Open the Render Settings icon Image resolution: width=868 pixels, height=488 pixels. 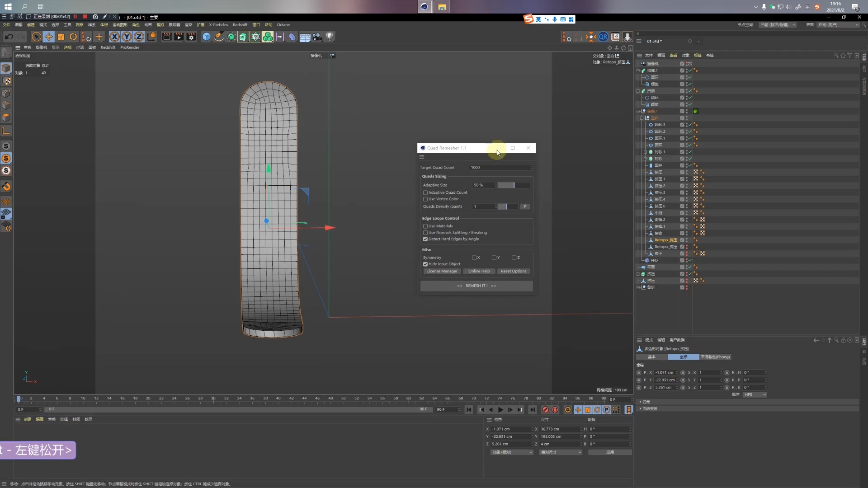191,37
